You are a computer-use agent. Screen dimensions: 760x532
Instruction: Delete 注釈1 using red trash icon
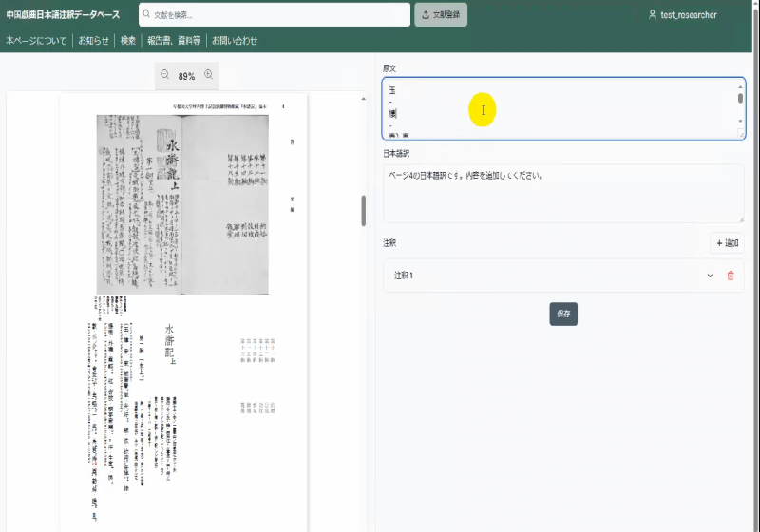[x=731, y=275]
